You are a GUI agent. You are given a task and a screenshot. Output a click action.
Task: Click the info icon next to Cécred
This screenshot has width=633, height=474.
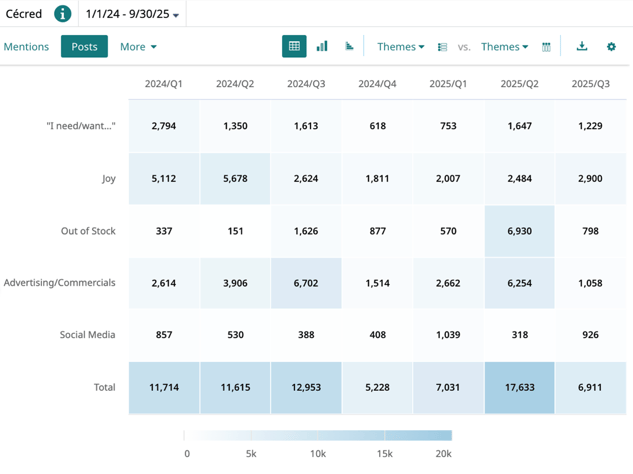click(x=62, y=14)
